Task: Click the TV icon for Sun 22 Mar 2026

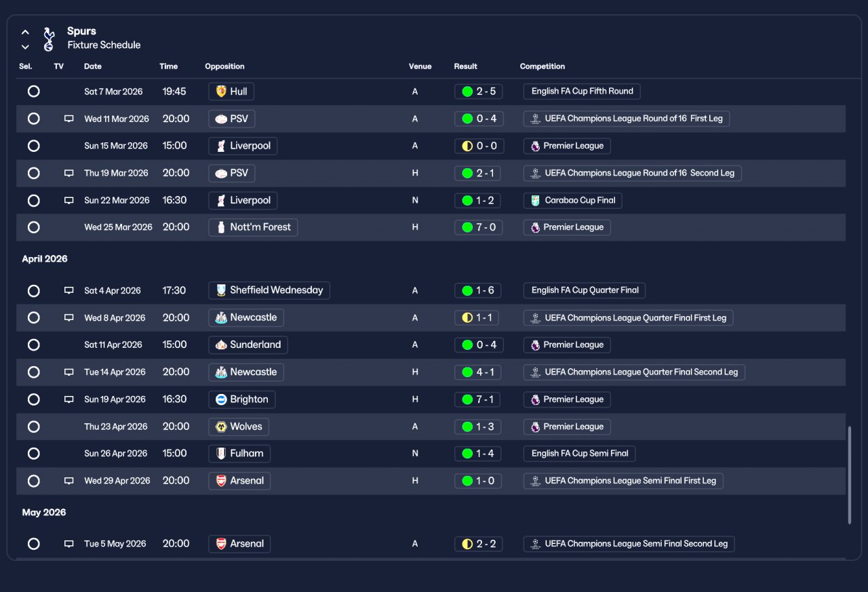Action: tap(68, 201)
